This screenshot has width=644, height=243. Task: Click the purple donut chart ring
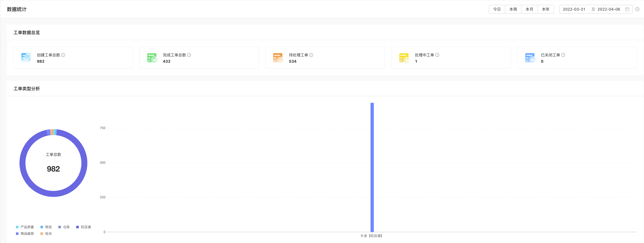click(x=54, y=194)
